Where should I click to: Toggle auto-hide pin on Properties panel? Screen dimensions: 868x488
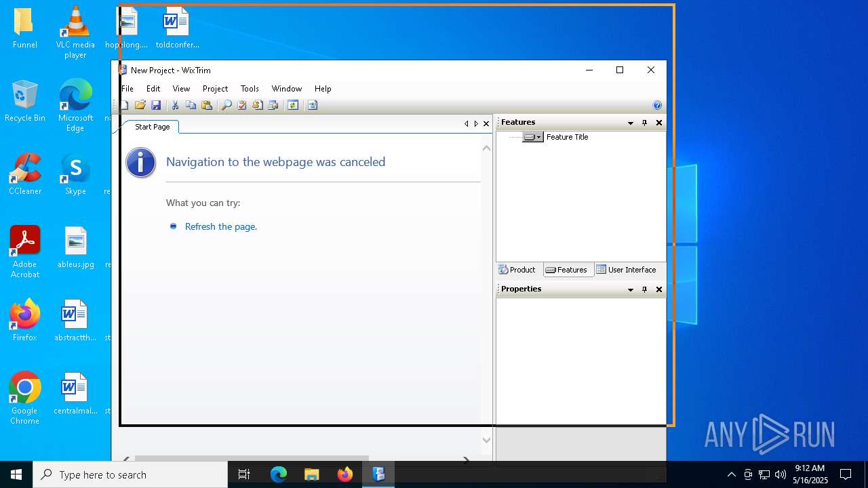[645, 289]
